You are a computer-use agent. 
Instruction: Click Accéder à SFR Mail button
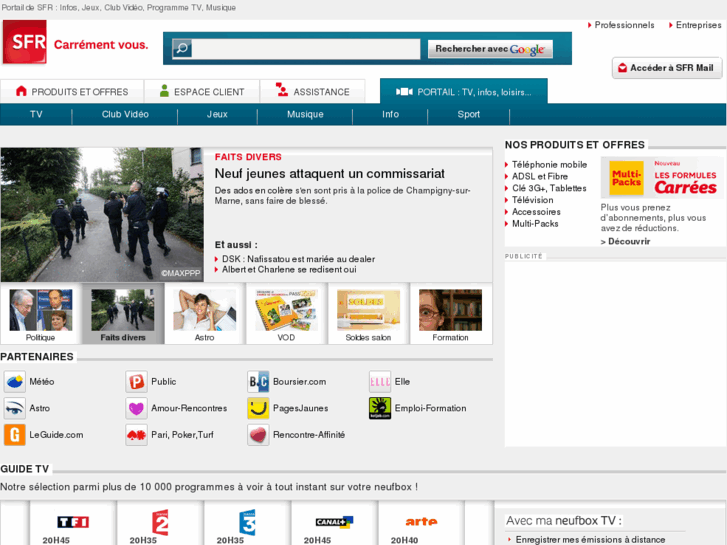[667, 68]
